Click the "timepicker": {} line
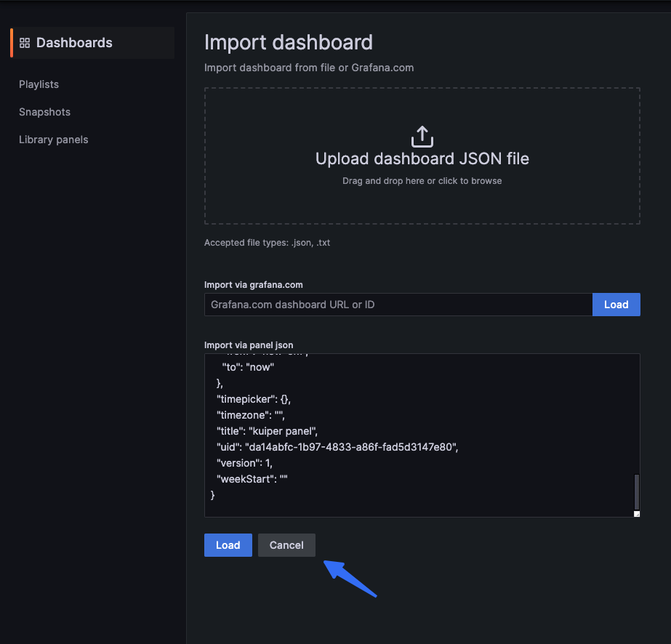The image size is (671, 644). (x=254, y=399)
